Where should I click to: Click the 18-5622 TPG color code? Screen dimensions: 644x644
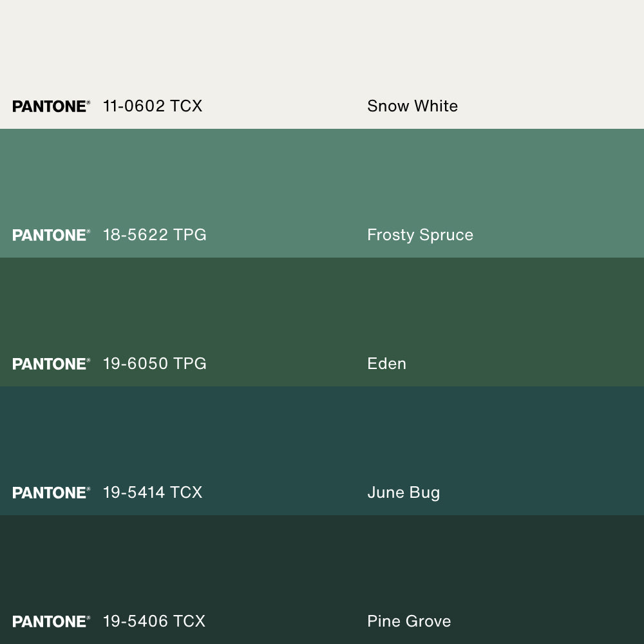point(155,235)
